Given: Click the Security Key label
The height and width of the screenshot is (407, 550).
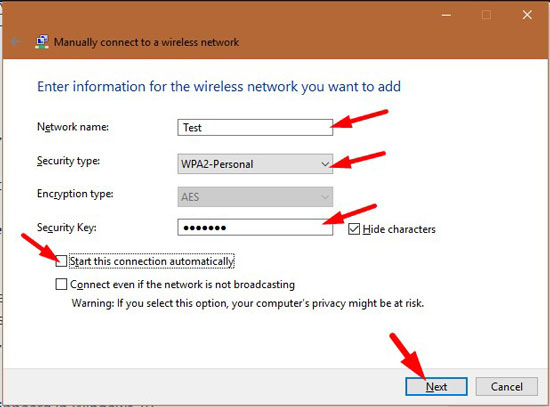Looking at the screenshot, I should pos(67,228).
